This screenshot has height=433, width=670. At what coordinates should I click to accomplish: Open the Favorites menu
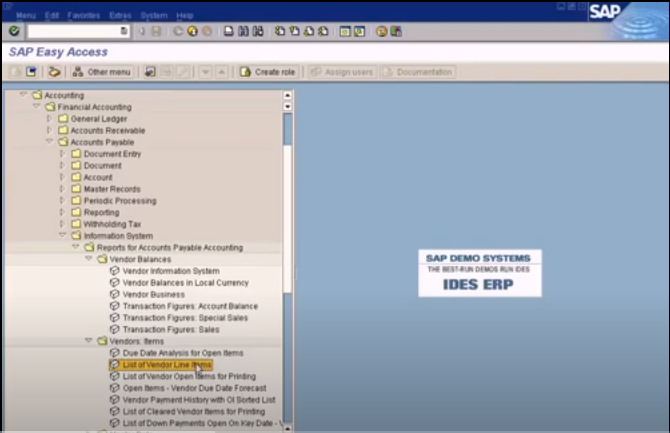(84, 15)
